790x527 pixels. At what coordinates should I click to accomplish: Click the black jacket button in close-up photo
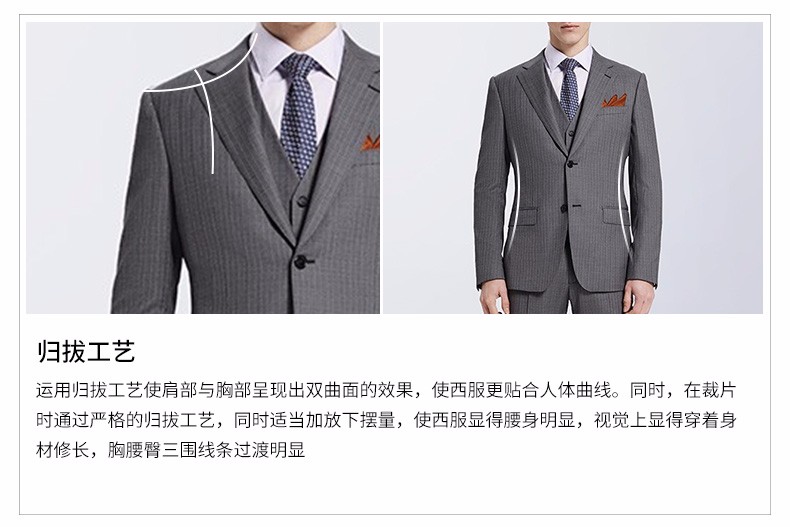coord(301,262)
